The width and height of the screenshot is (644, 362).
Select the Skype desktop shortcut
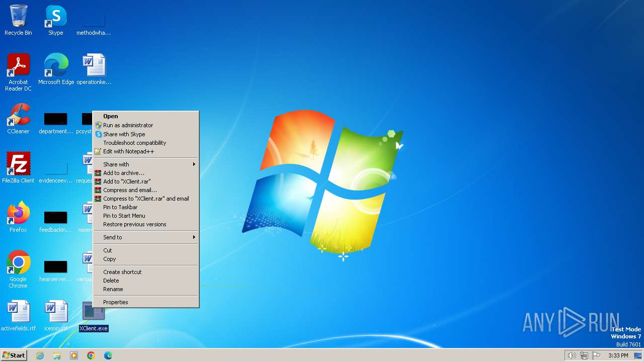point(56,20)
